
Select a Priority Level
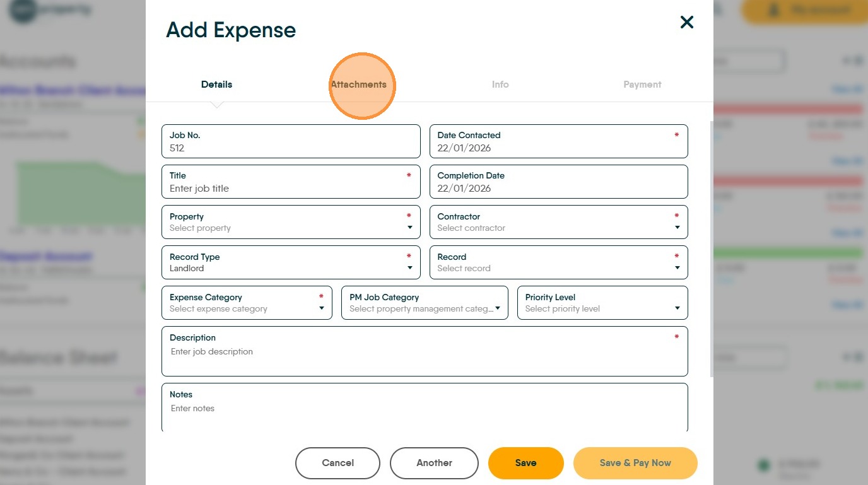[x=602, y=303]
